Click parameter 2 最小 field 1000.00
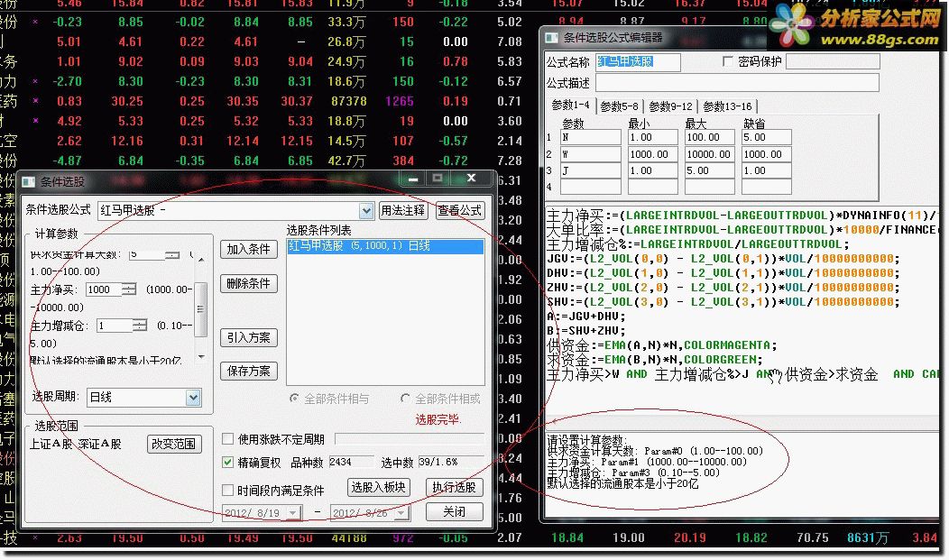 tap(652, 154)
